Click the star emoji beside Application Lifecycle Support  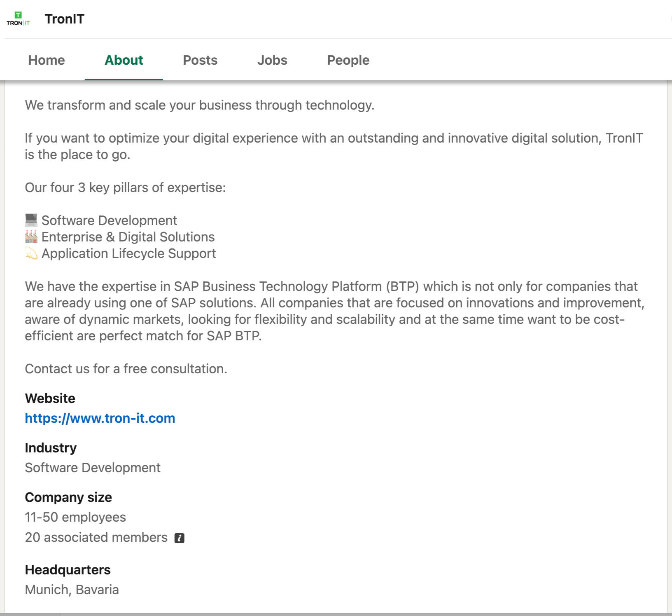tap(31, 253)
